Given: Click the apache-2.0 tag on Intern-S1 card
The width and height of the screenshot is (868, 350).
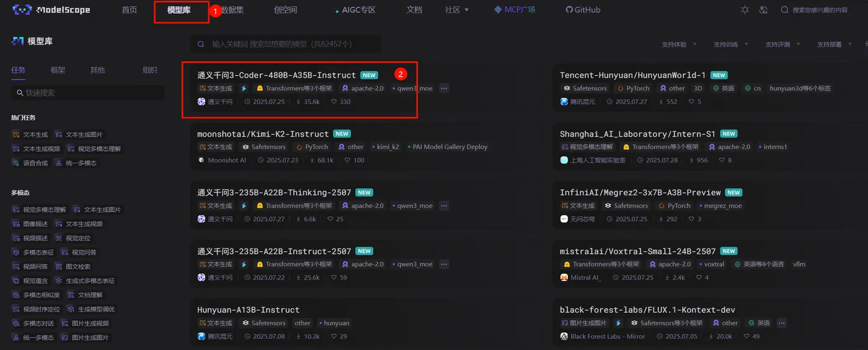Looking at the screenshot, I should [x=729, y=147].
